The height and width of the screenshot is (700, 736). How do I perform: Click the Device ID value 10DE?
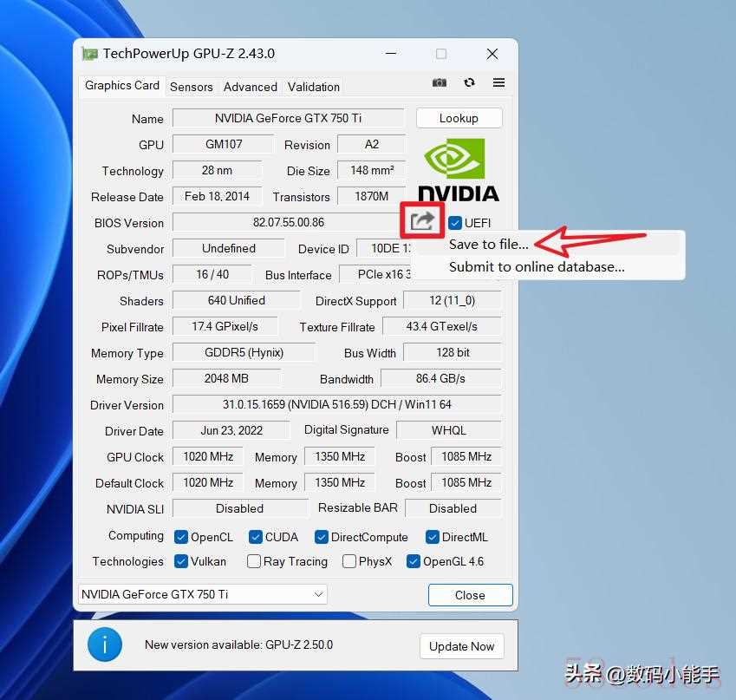(x=384, y=249)
